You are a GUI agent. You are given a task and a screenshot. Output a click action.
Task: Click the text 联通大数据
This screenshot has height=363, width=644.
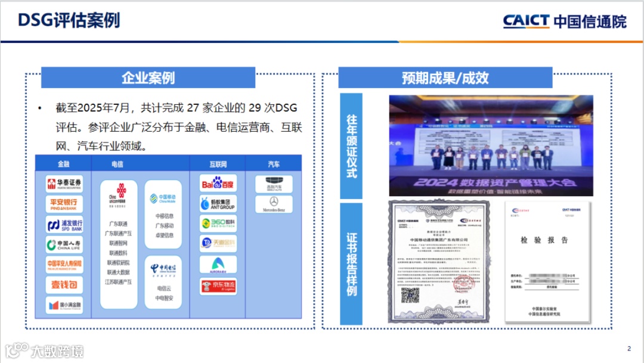click(x=118, y=272)
